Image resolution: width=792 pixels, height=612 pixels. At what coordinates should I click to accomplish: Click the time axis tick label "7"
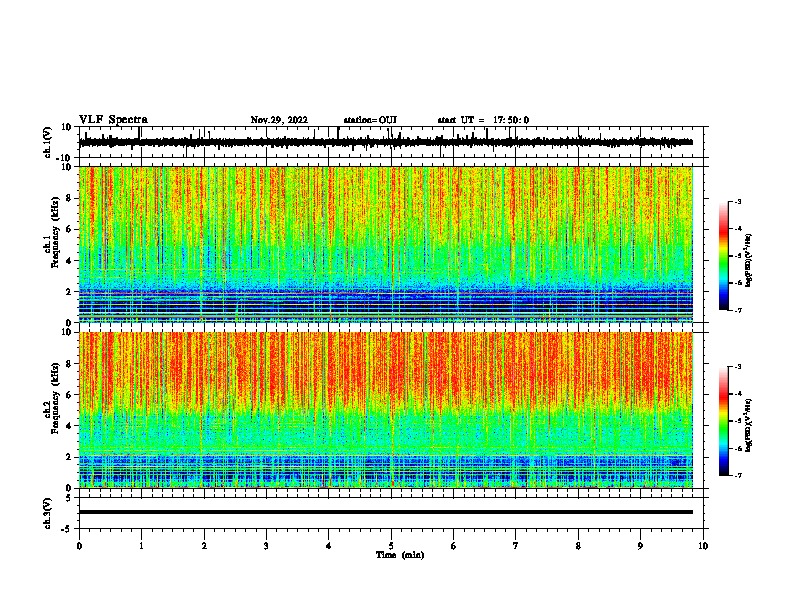point(516,546)
